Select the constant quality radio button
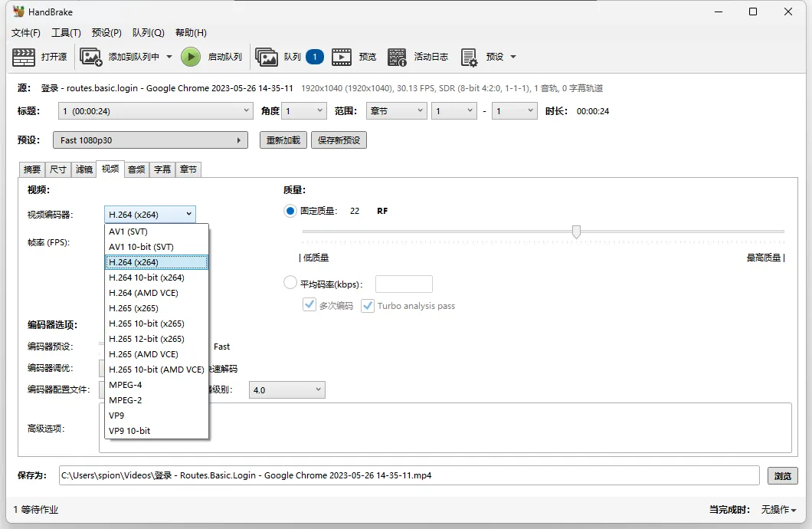 (x=290, y=211)
